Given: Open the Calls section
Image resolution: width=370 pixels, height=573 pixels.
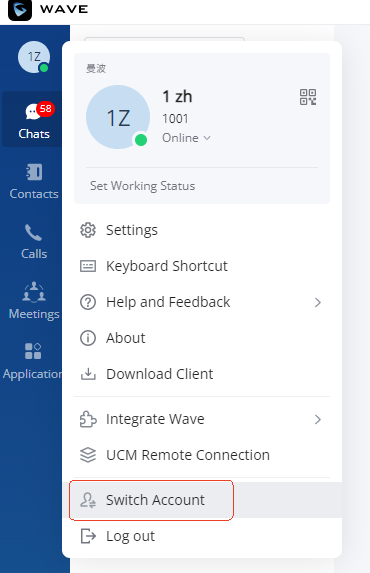Looking at the screenshot, I should pyautogui.click(x=34, y=242).
